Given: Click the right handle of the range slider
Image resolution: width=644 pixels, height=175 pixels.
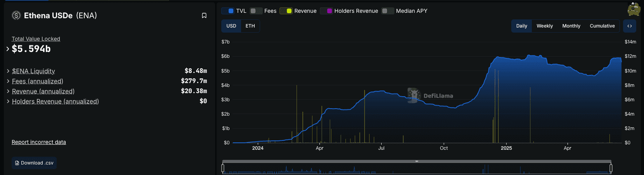Looking at the screenshot, I should (611, 168).
